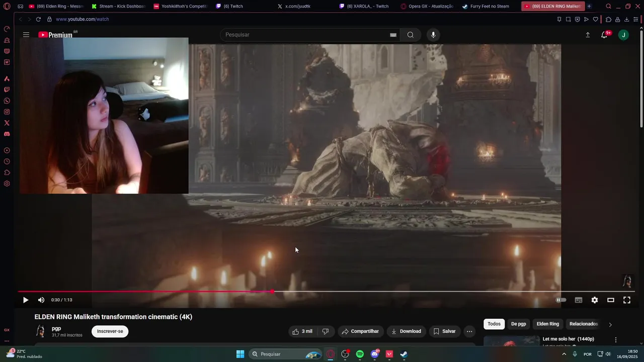Switch to the Stream - Kick Dashboard tab

[118, 6]
